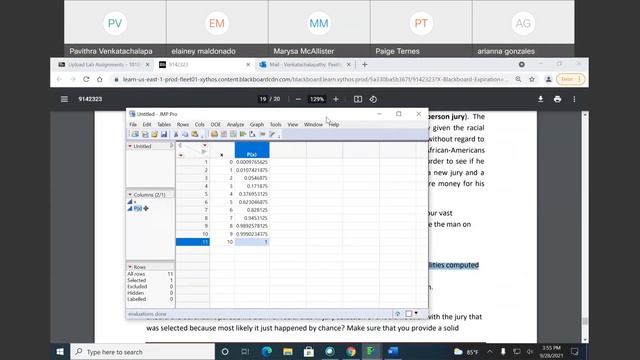Select the P(x) column header
The height and width of the screenshot is (360, 640).
[252, 150]
